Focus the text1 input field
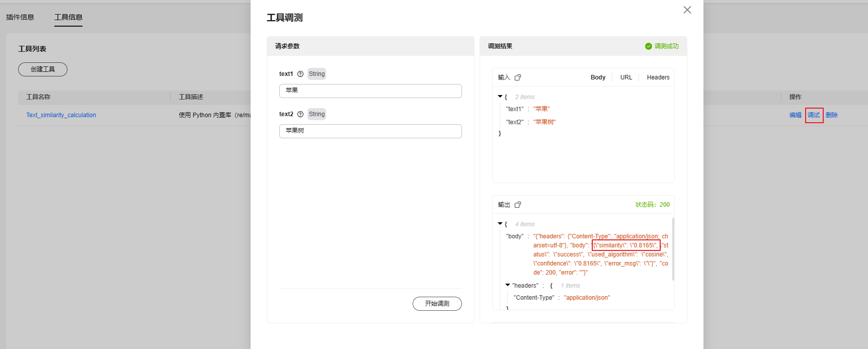Viewport: 868px width, 349px height. pos(370,91)
